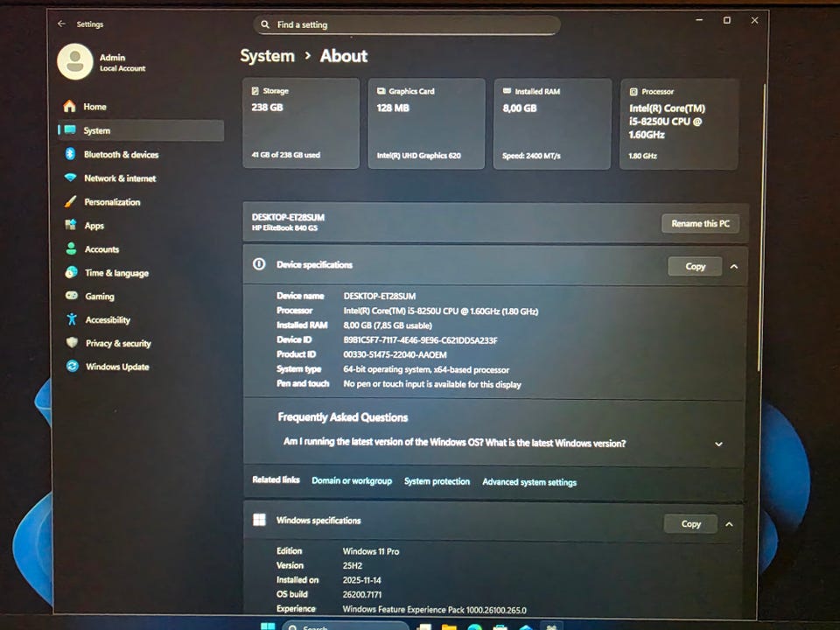
Task: Minimize the Settings window
Action: [x=699, y=20]
